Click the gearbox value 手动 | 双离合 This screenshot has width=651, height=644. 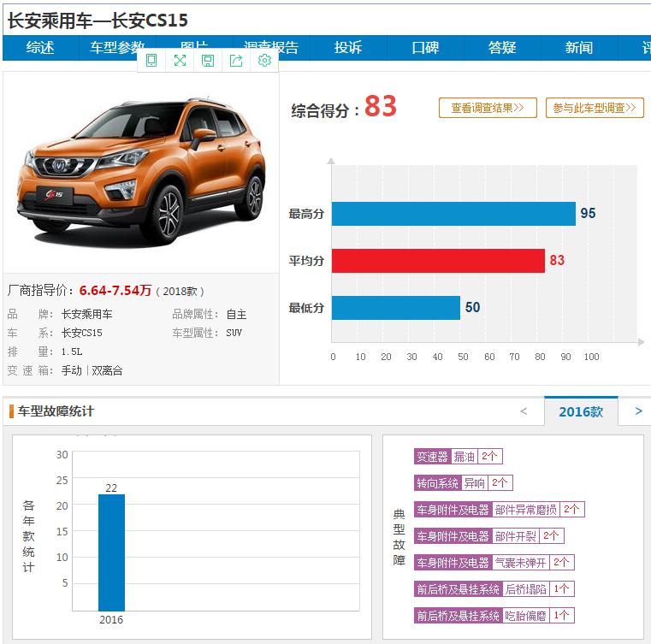92,370
